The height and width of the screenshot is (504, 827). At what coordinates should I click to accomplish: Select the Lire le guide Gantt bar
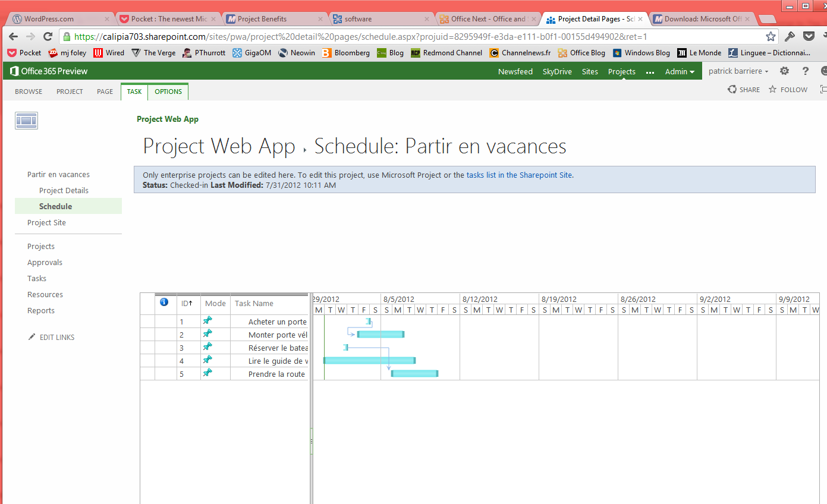369,360
